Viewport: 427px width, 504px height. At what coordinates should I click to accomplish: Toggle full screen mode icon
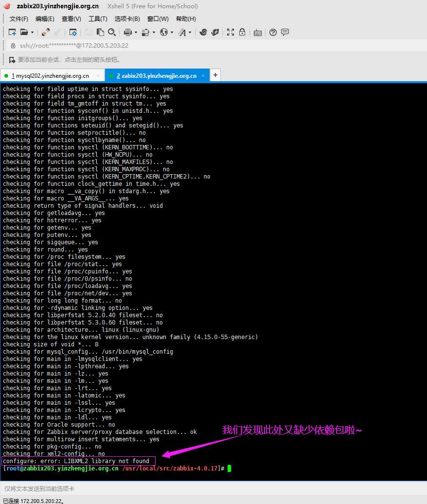tap(231, 32)
